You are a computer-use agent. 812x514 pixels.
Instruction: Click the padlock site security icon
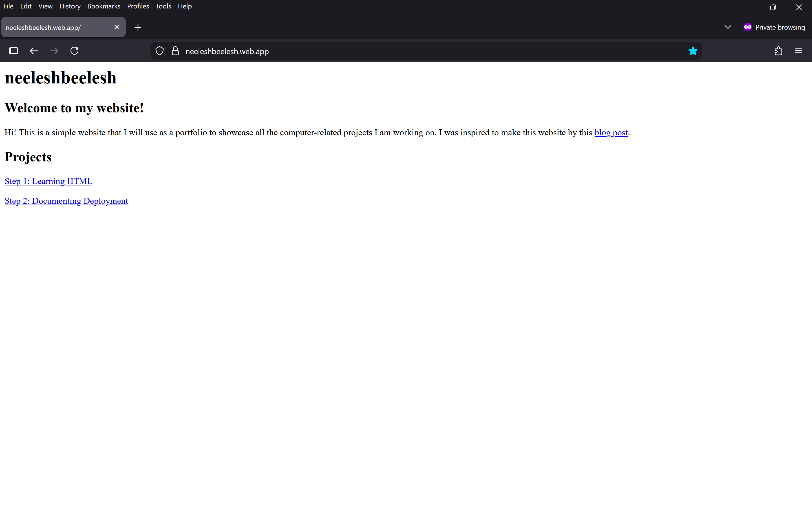(x=175, y=51)
